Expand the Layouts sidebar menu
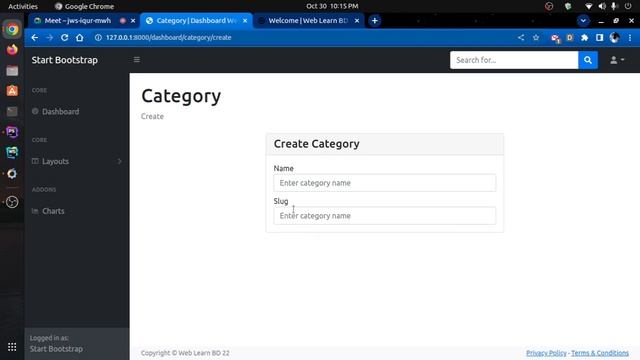The image size is (640, 360). coord(77,161)
